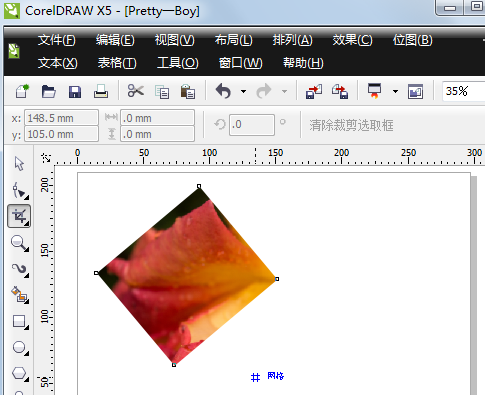Click the x position 148.5 mm field
This screenshot has height=395, width=485.
(x=61, y=118)
